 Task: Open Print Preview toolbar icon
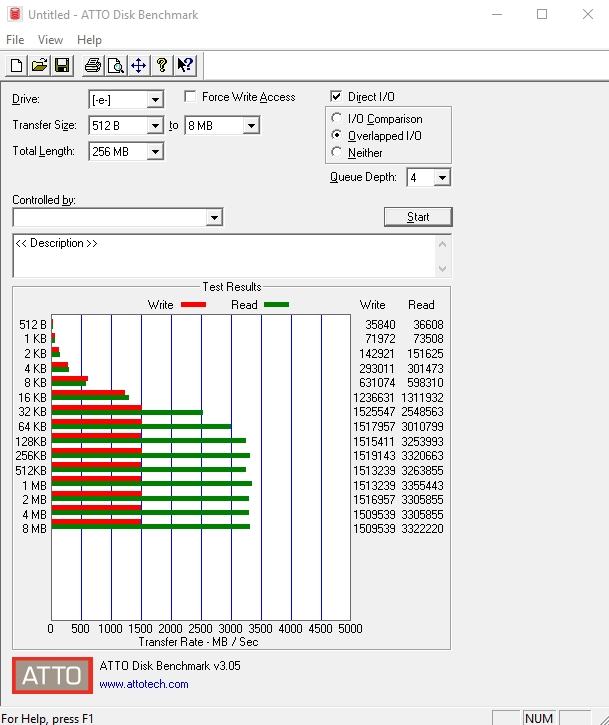[x=116, y=66]
